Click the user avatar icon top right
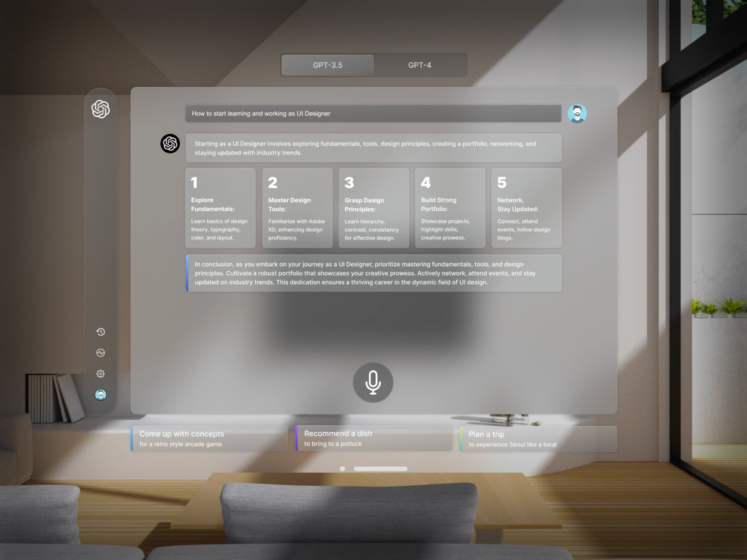 (x=577, y=113)
